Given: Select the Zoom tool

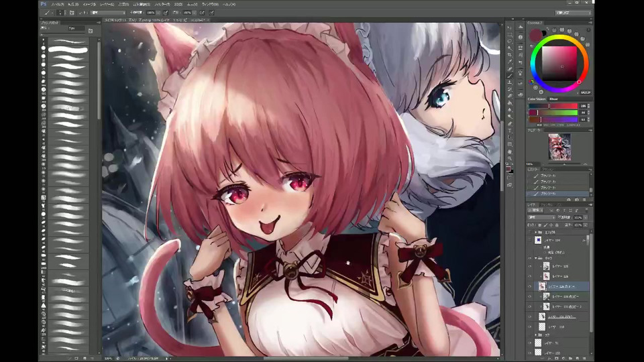Looking at the screenshot, I should tap(510, 158).
